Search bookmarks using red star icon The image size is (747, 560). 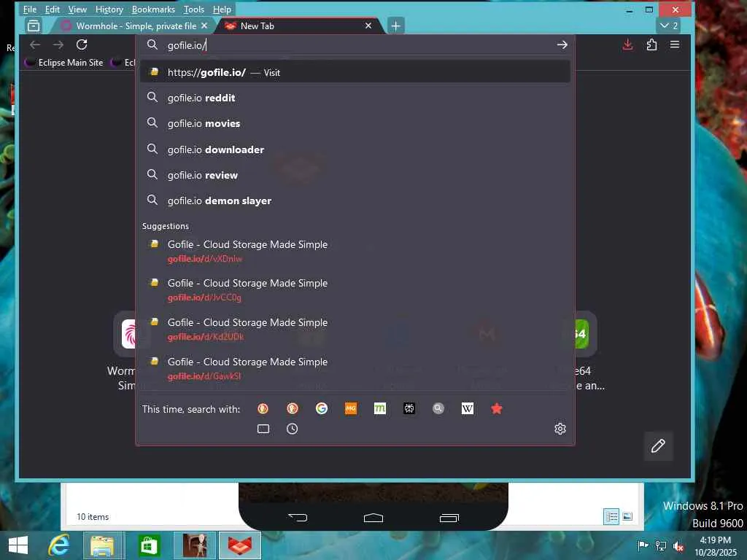click(496, 408)
